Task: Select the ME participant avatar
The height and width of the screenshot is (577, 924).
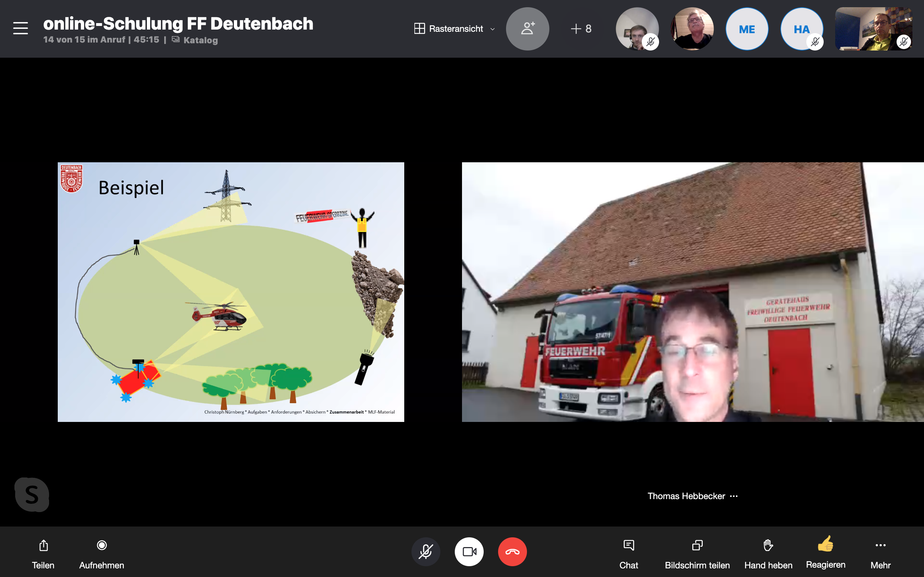Action: point(747,29)
